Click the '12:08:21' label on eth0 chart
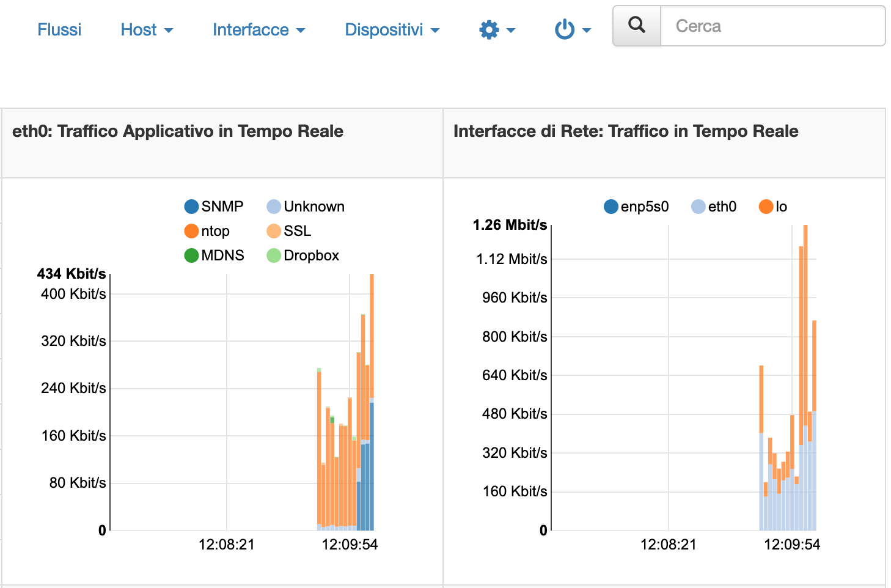 coord(227,545)
